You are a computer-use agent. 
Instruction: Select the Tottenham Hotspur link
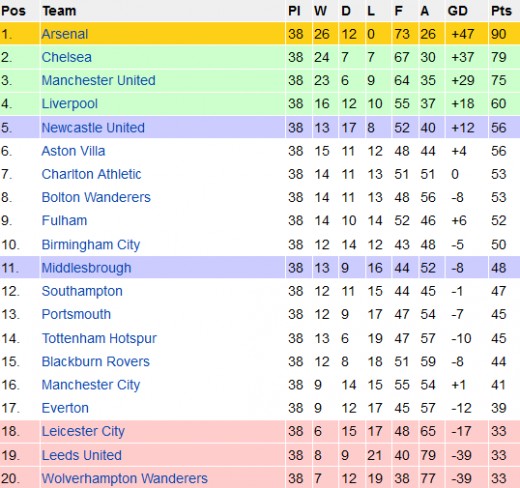pyautogui.click(x=99, y=339)
